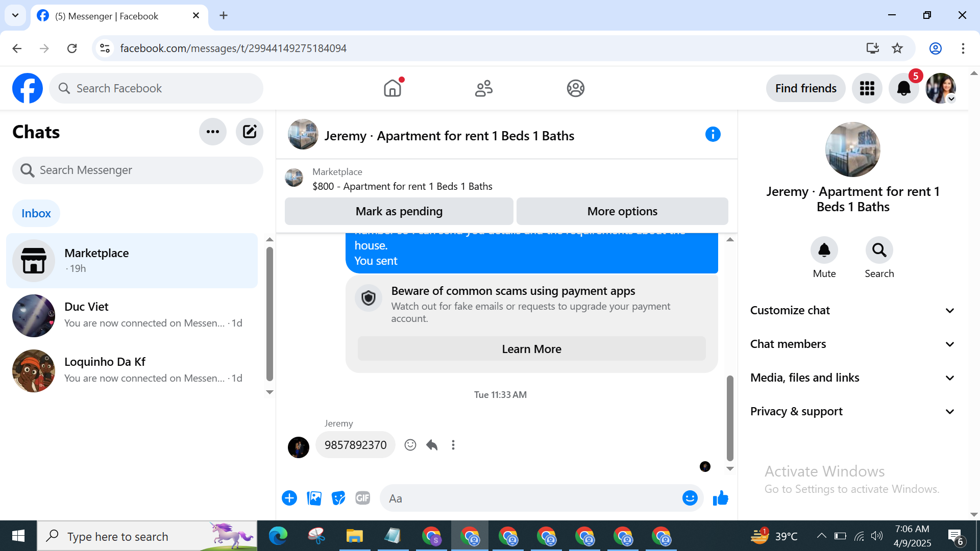Click the conversation scrollbar thumb
The image size is (980, 551).
click(730, 418)
